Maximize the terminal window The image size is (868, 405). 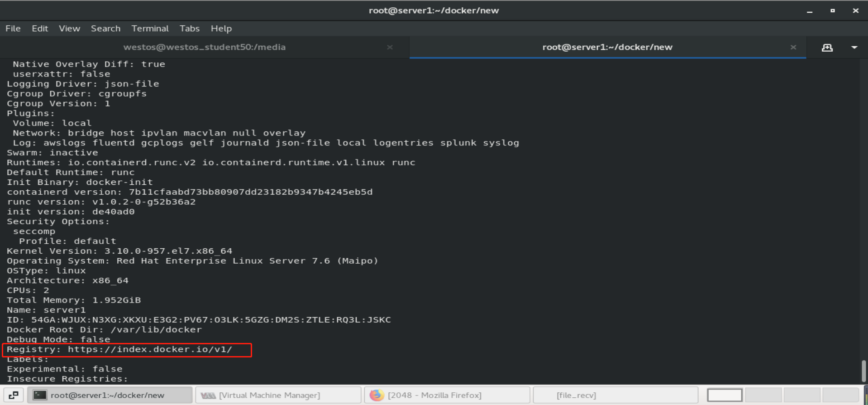[x=833, y=10]
